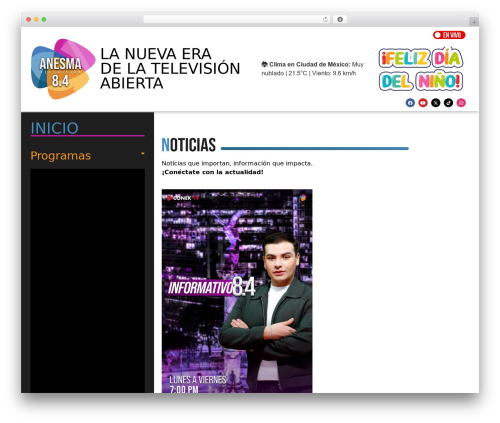Click the EN VIVO live button
Viewport: 500px width, 423px height.
point(449,35)
